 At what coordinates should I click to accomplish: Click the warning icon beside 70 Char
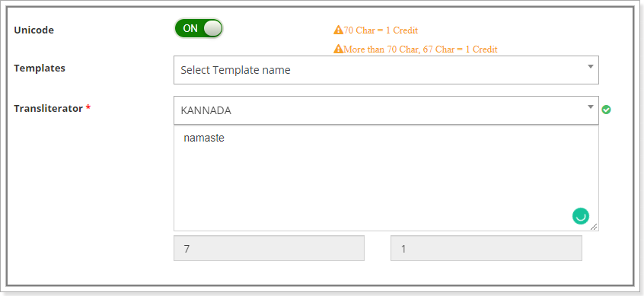[x=338, y=30]
